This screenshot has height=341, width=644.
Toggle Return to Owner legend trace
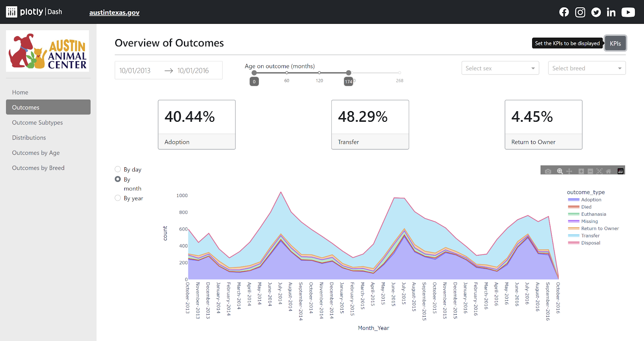(594, 229)
